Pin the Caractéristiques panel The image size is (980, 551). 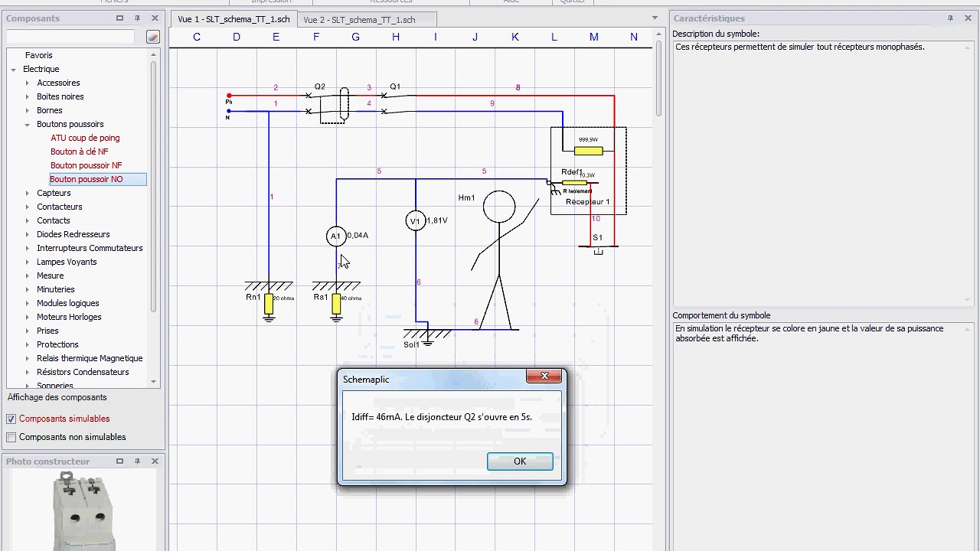click(x=950, y=18)
